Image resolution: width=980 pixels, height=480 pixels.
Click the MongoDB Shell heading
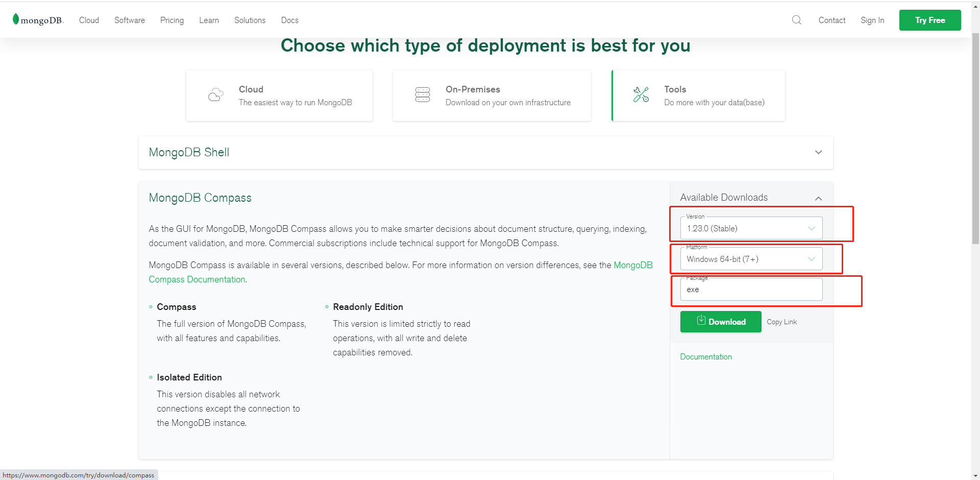click(x=189, y=152)
